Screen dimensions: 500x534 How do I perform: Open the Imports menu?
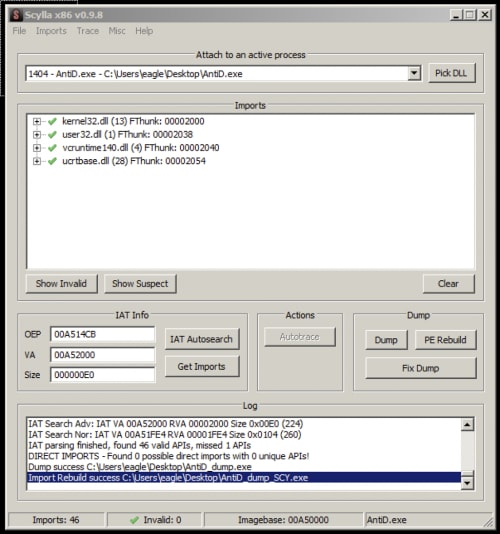pyautogui.click(x=51, y=31)
